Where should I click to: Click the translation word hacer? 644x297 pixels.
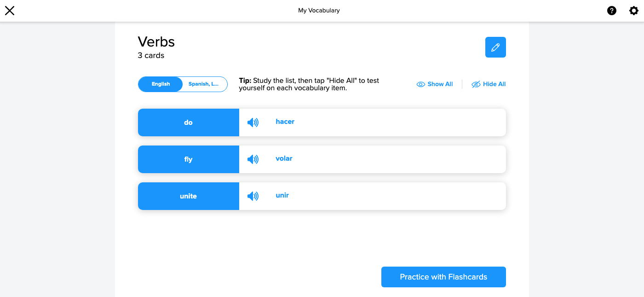285,122
